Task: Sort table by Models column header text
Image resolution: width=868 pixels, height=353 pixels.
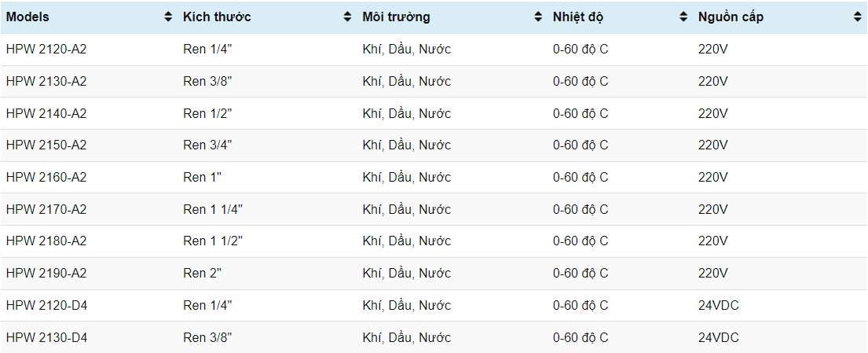Action: [28, 17]
